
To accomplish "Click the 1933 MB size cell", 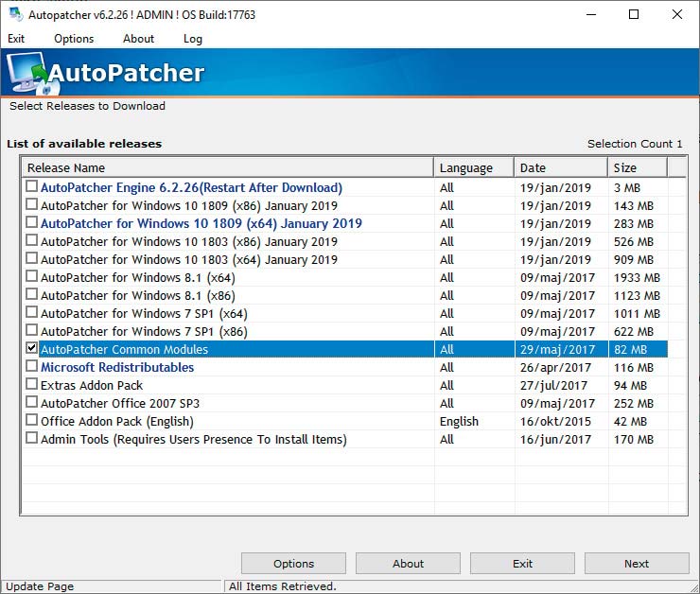I will pyautogui.click(x=637, y=277).
